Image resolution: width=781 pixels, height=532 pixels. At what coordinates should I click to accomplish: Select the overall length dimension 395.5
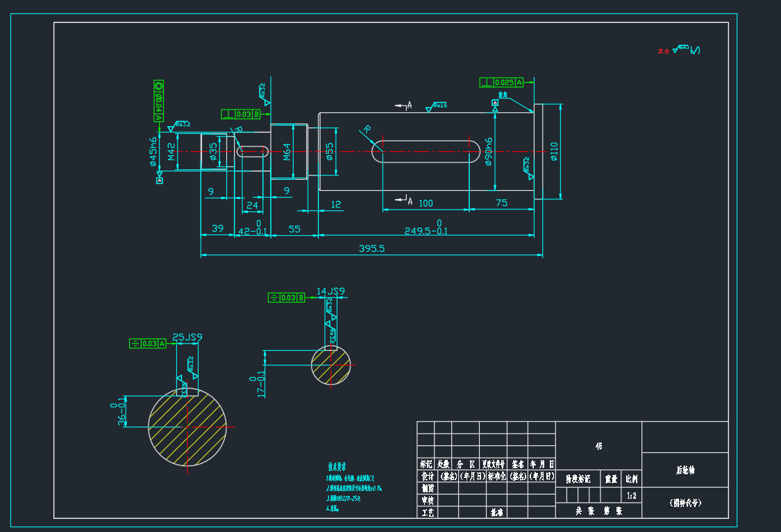[x=371, y=248]
